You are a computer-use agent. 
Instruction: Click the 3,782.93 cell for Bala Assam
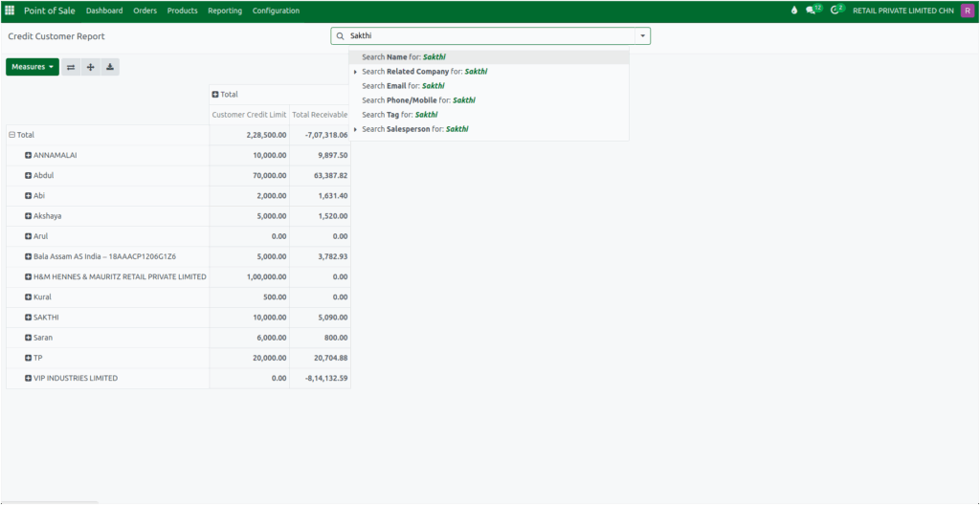tap(320, 257)
